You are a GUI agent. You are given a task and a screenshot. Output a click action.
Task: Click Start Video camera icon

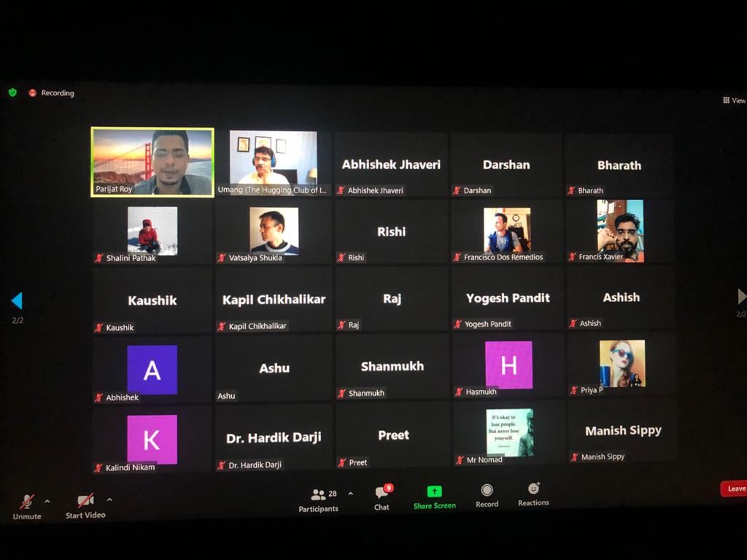pyautogui.click(x=85, y=500)
